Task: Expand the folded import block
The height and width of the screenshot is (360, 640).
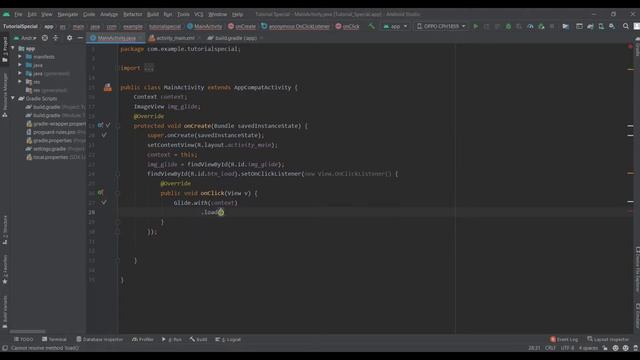Action: coord(149,68)
